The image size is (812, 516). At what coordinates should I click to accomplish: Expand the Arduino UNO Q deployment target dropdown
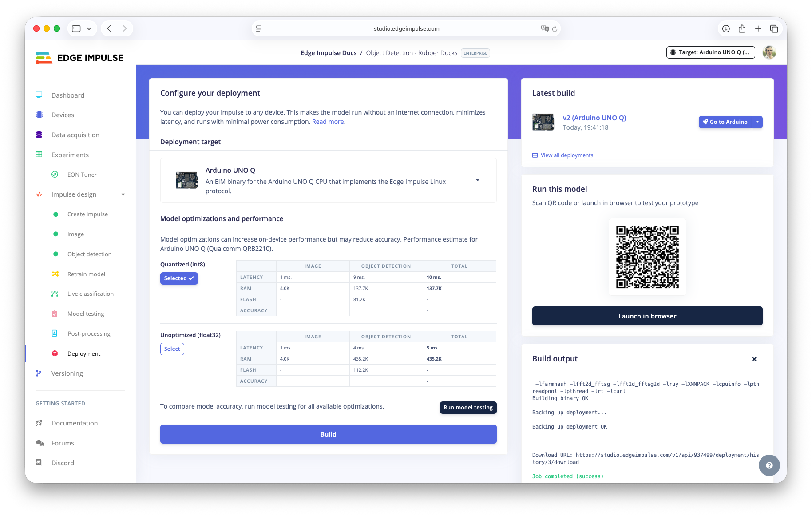[478, 180]
